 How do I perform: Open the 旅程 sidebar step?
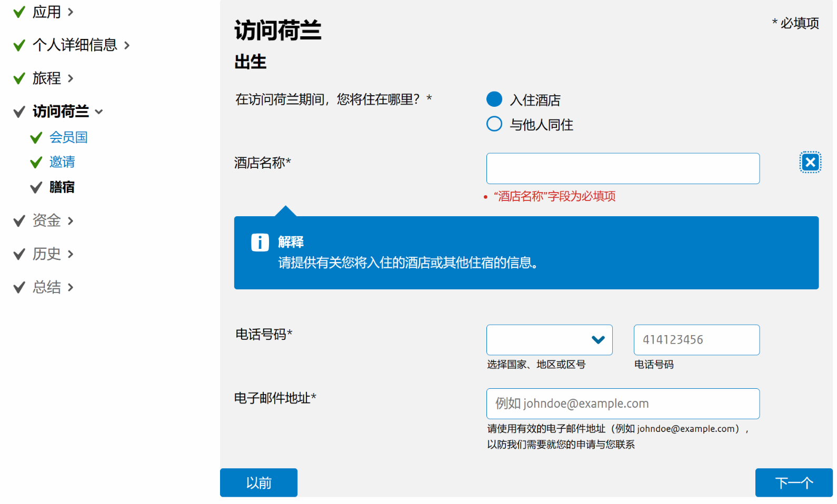(x=47, y=78)
